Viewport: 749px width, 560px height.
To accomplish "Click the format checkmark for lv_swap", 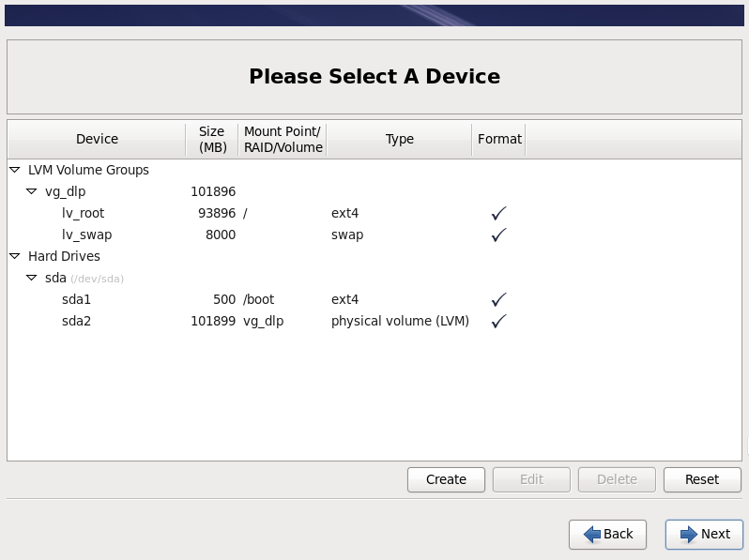I will (498, 235).
